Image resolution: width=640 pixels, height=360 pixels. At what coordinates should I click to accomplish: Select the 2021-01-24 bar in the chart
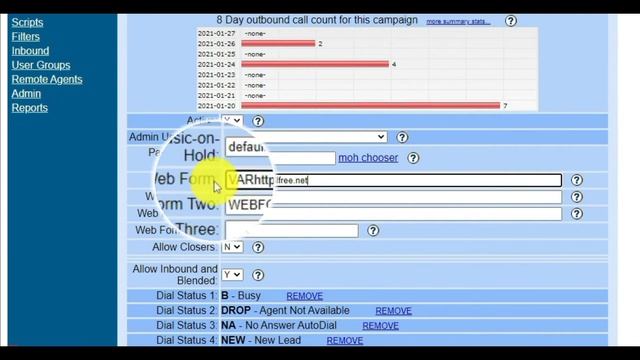pyautogui.click(x=315, y=64)
